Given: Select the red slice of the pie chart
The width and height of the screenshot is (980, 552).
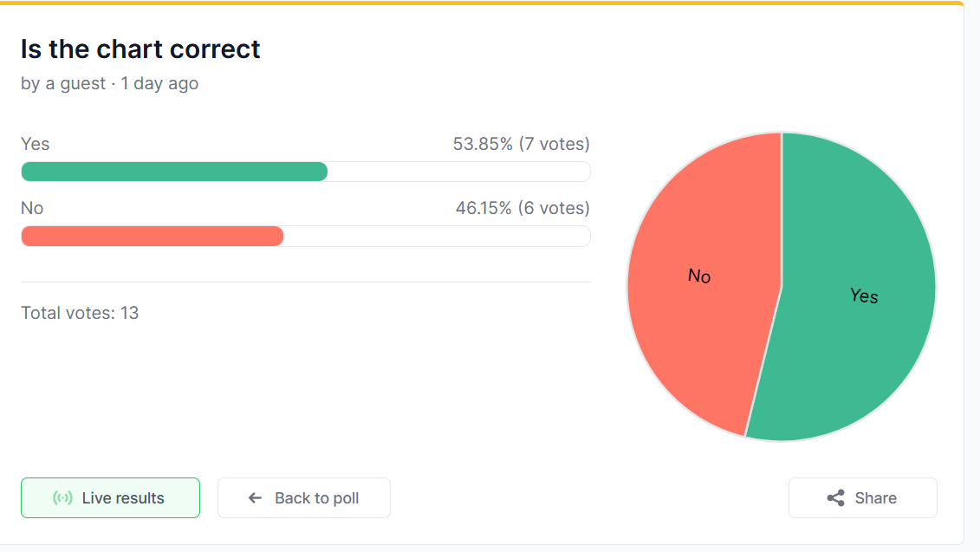Looking at the screenshot, I should coord(693,329).
